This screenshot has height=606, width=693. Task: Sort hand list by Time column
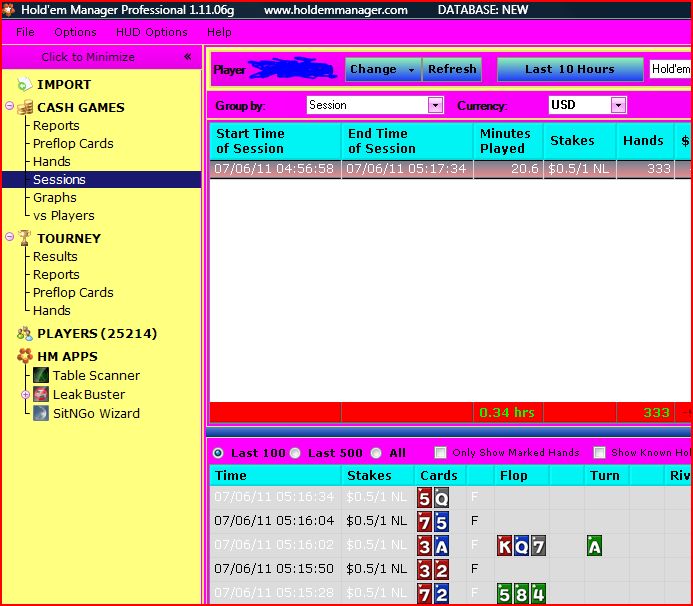275,476
